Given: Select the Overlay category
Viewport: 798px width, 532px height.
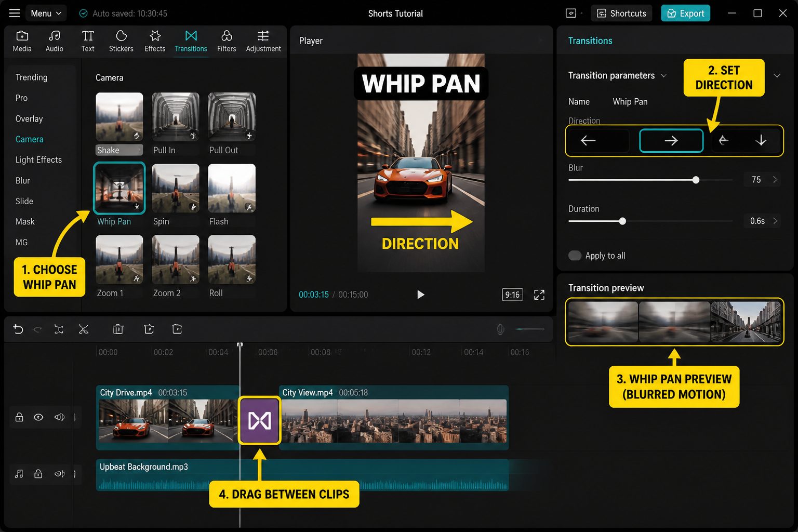Looking at the screenshot, I should click(x=29, y=118).
